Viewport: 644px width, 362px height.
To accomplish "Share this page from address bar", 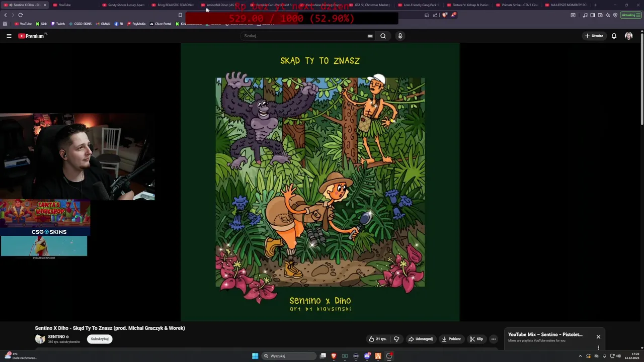I will (x=435, y=15).
